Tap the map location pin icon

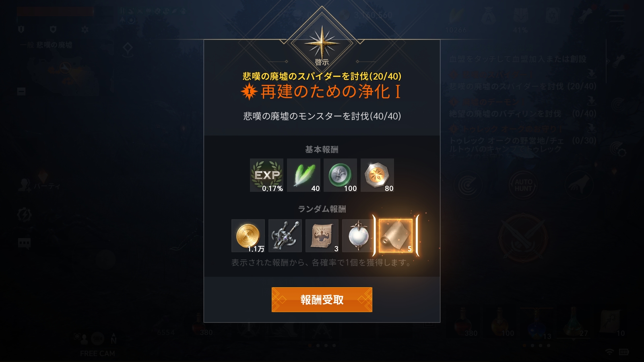[128, 50]
